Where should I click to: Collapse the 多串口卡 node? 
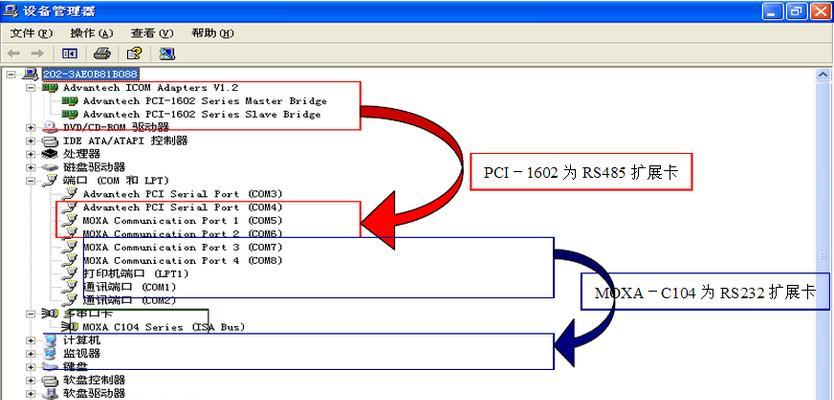coord(31,313)
